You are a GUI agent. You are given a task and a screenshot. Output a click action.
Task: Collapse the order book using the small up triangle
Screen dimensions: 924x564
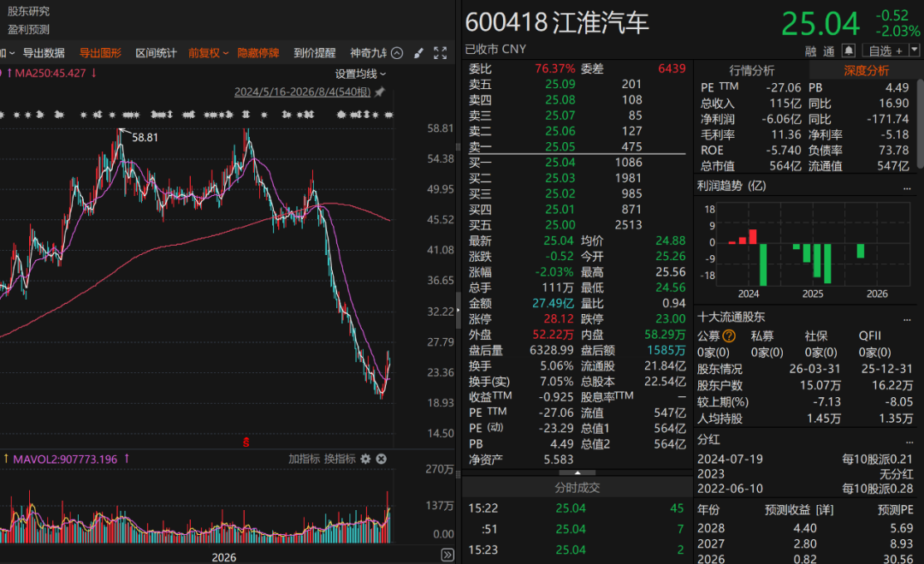(577, 472)
